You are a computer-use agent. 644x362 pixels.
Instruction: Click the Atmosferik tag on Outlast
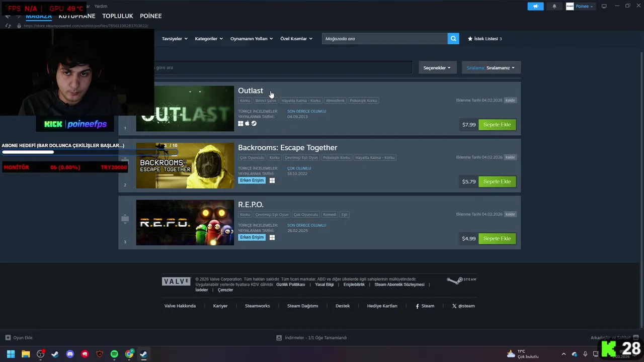pos(335,101)
